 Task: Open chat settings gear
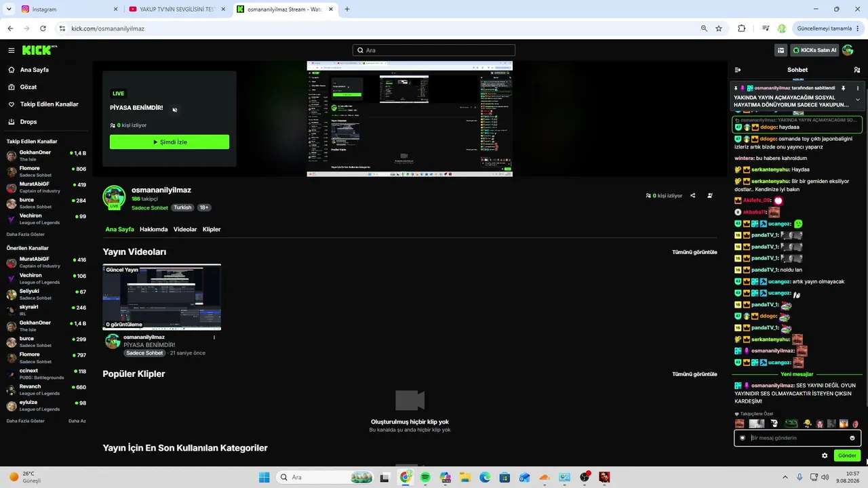tap(825, 455)
